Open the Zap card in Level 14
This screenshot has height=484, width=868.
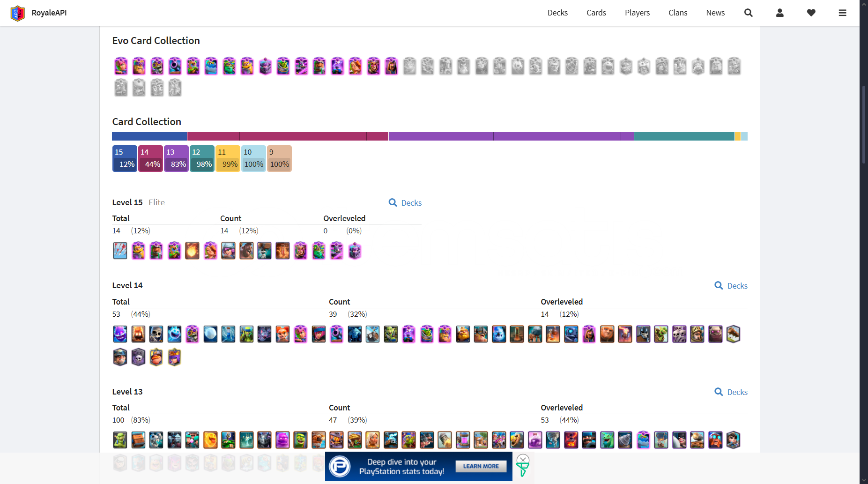228,334
